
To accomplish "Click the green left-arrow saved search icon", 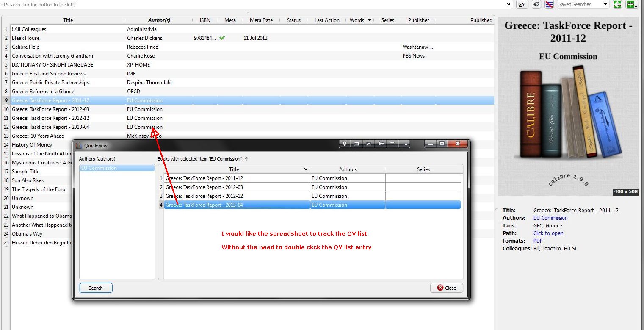I will tap(617, 4).
